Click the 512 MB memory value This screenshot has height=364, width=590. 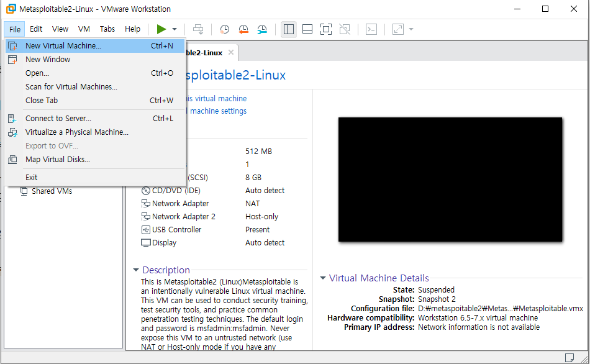258,152
